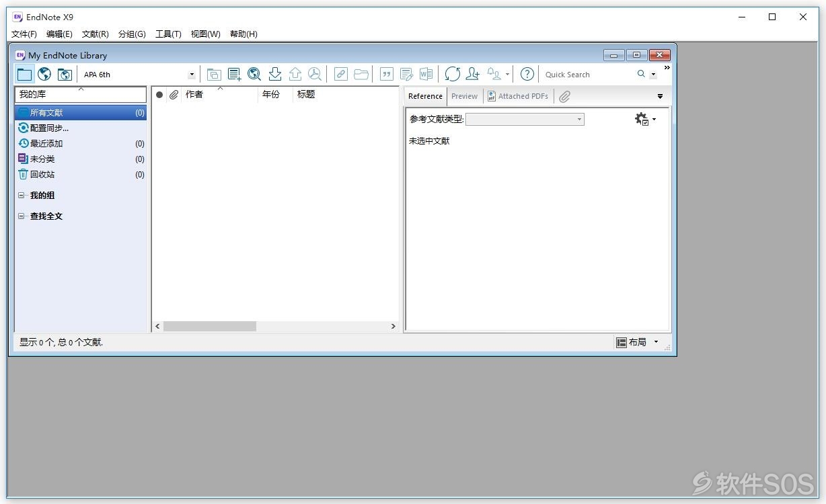Minimize the My EndNote Library inner window

[613, 55]
